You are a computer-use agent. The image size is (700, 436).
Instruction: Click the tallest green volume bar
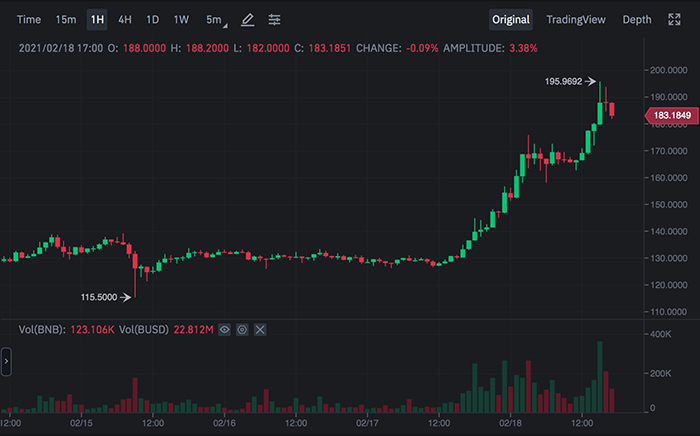tap(600, 377)
